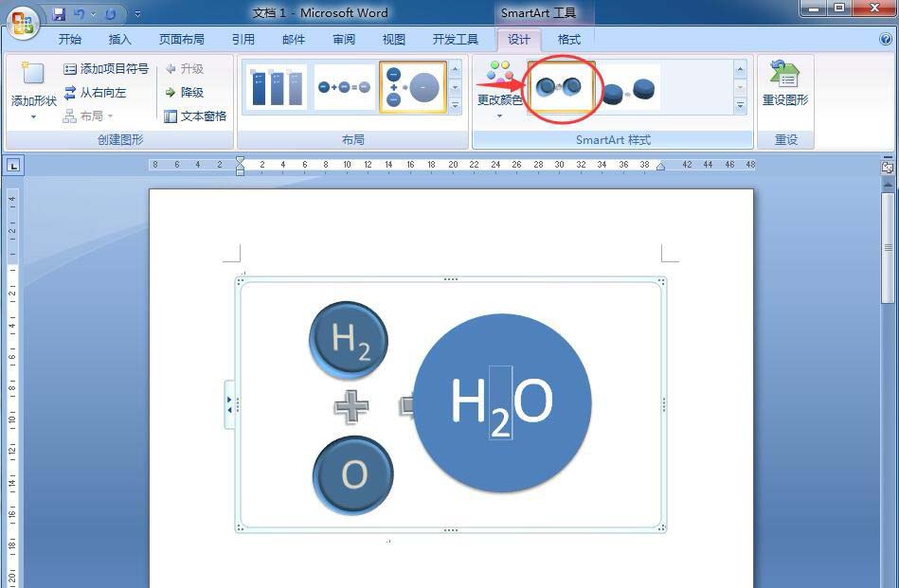Toggle the 文本窗格 text pane
The width and height of the screenshot is (899, 588).
pyautogui.click(x=195, y=116)
